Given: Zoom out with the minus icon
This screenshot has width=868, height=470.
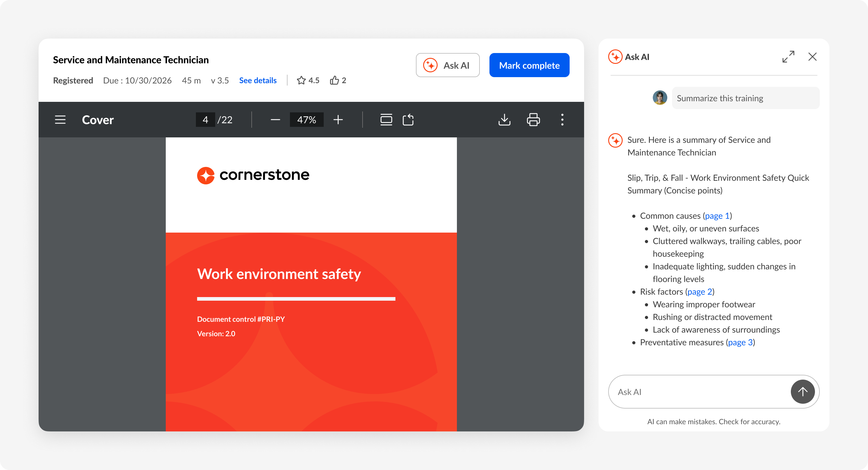Looking at the screenshot, I should [275, 120].
